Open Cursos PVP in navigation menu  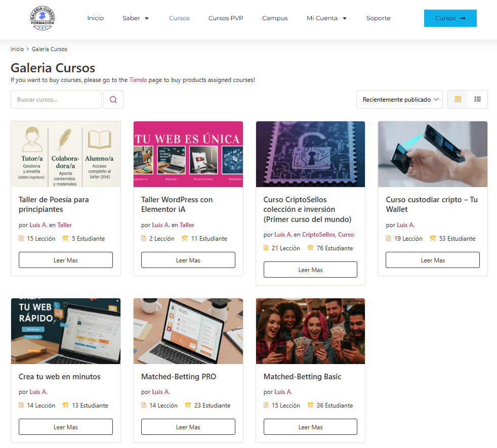point(226,18)
